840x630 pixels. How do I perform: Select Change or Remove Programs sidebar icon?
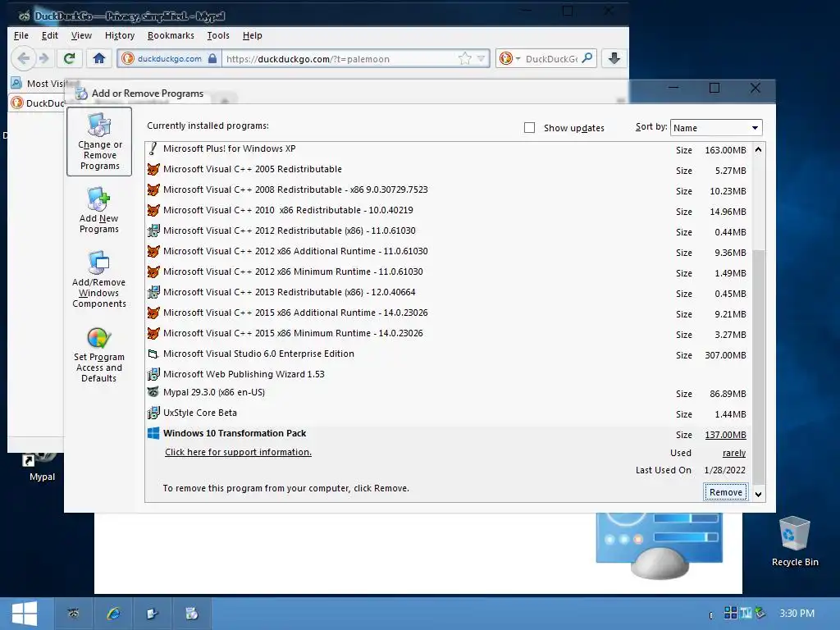[x=99, y=141]
